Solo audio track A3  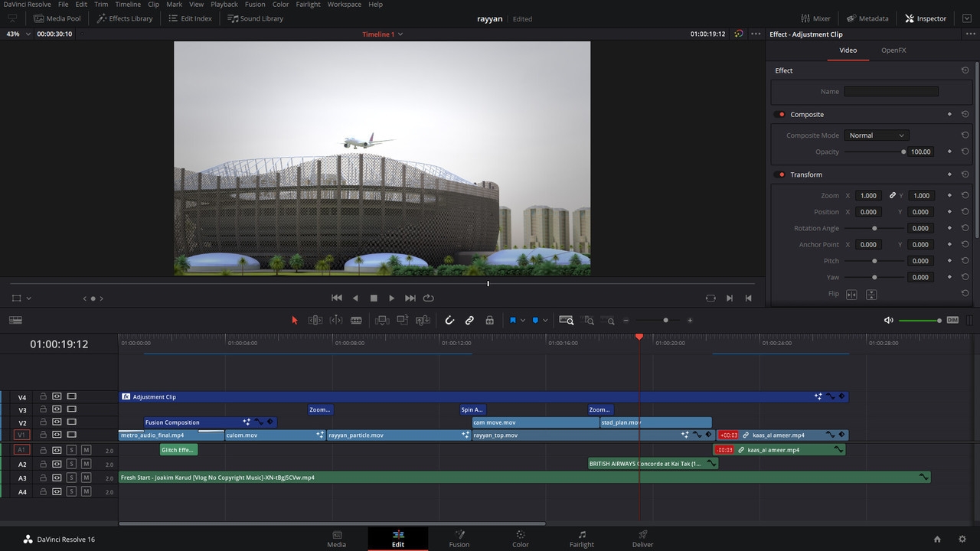[71, 478]
